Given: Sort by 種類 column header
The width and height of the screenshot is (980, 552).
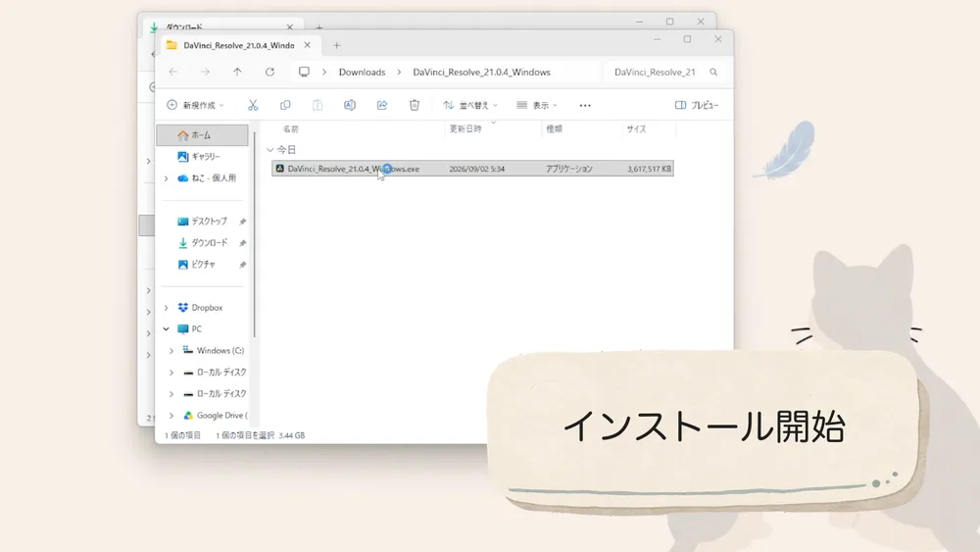Looking at the screenshot, I should click(555, 128).
